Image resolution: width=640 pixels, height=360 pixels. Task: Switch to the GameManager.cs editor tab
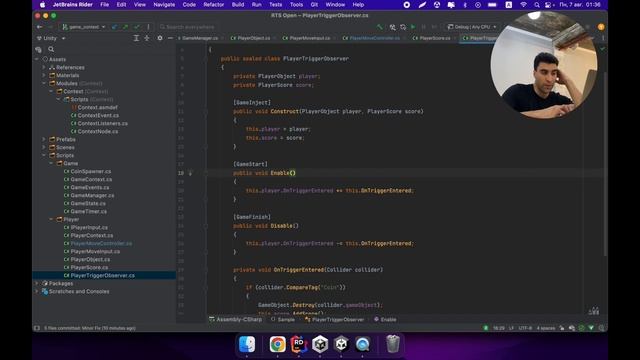tap(200, 38)
